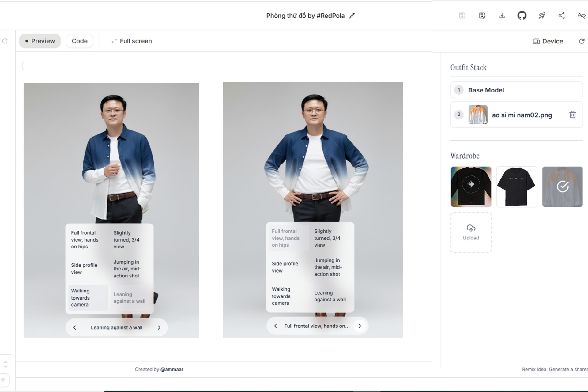This screenshot has width=588, height=392.
Task: Open the @ammaar creator link
Action: point(171,369)
